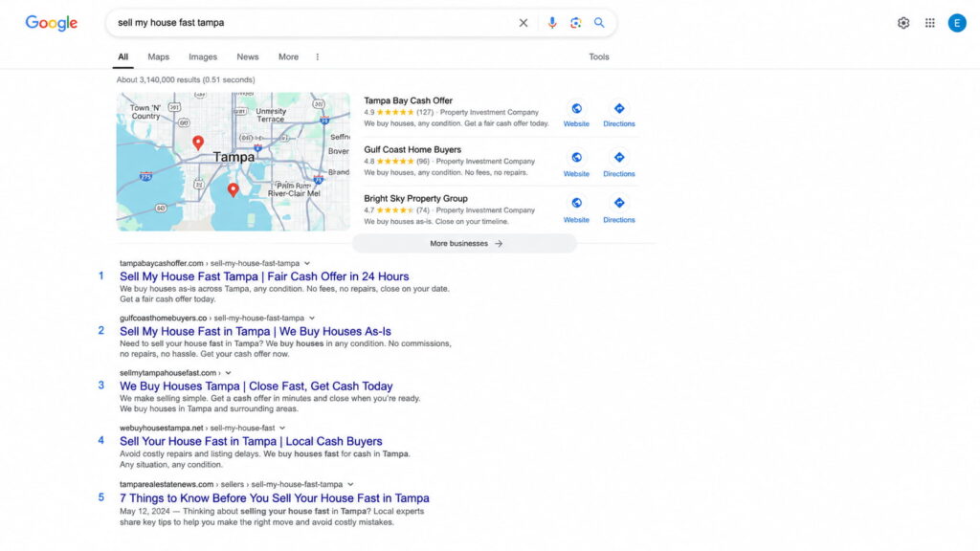Click the (127) review count
The image size is (980, 551).
pyautogui.click(x=425, y=113)
